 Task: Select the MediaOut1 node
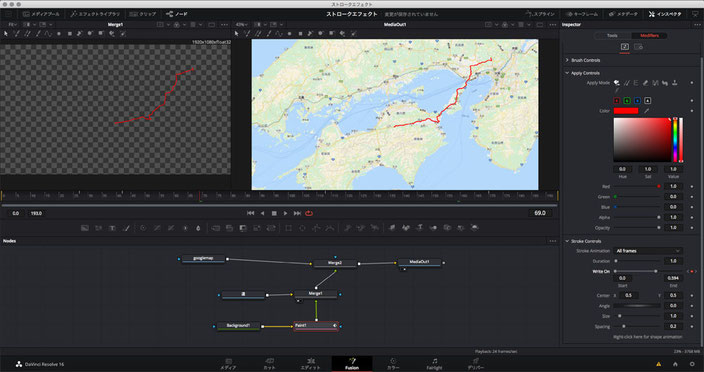420,262
